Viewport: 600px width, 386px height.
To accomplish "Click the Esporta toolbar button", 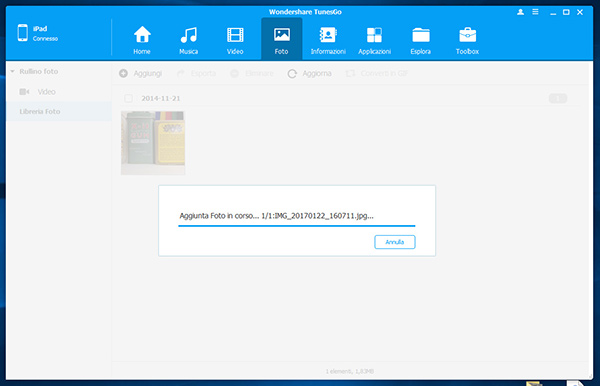I will click(197, 73).
